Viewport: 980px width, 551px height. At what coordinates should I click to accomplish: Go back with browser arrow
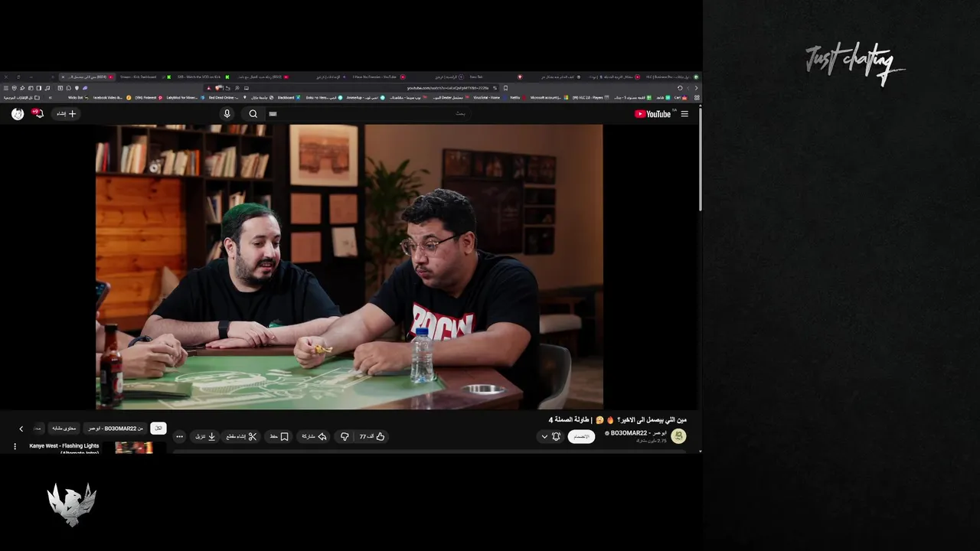pyautogui.click(x=696, y=88)
